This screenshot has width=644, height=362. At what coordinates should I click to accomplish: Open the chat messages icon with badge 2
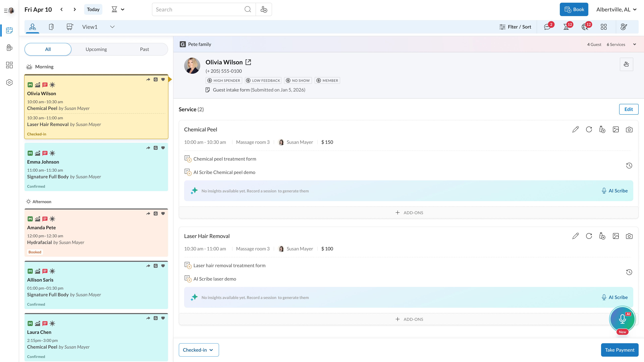(x=547, y=27)
